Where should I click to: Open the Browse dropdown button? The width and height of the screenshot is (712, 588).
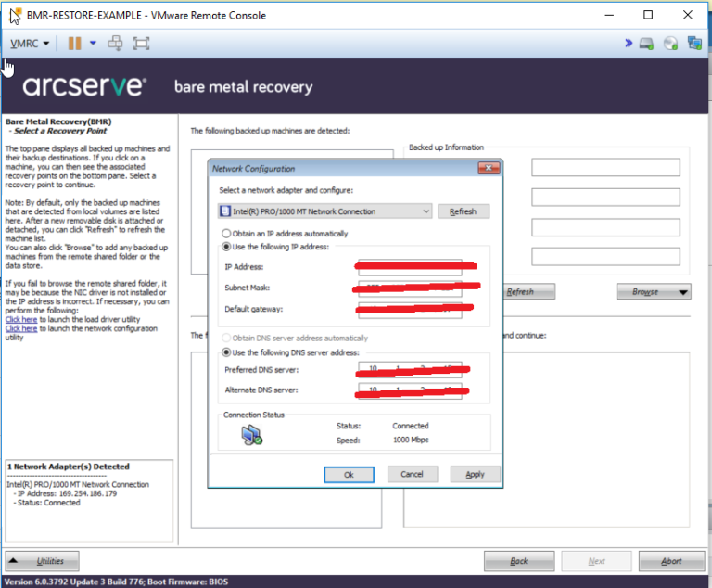click(654, 292)
